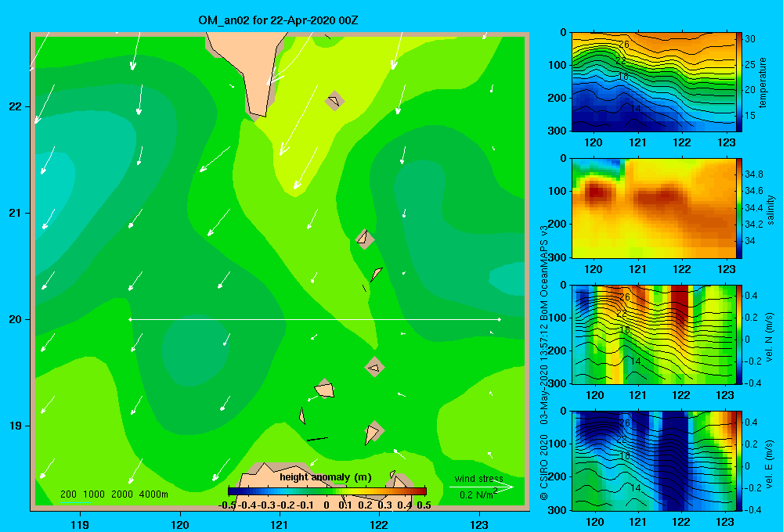
Task: Click the "vel. N (m/s)" axis label
Action: 769,337
